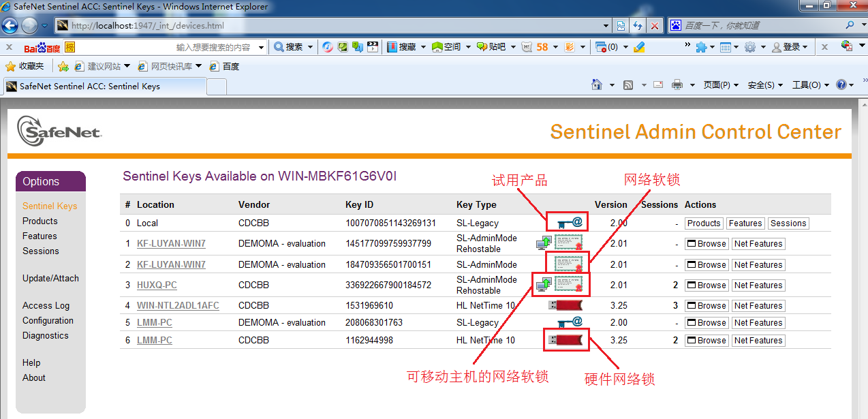
Task: Click the stop loading X icon
Action: click(655, 26)
